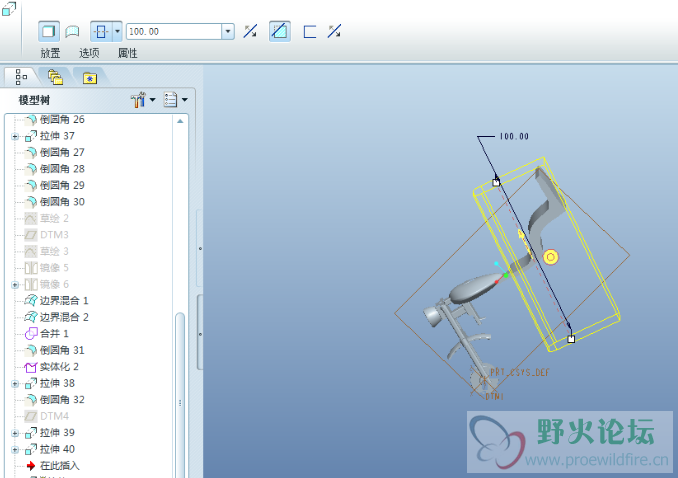Select 拉伸 40 feature
Image resolution: width=678 pixels, height=478 pixels.
[57, 449]
